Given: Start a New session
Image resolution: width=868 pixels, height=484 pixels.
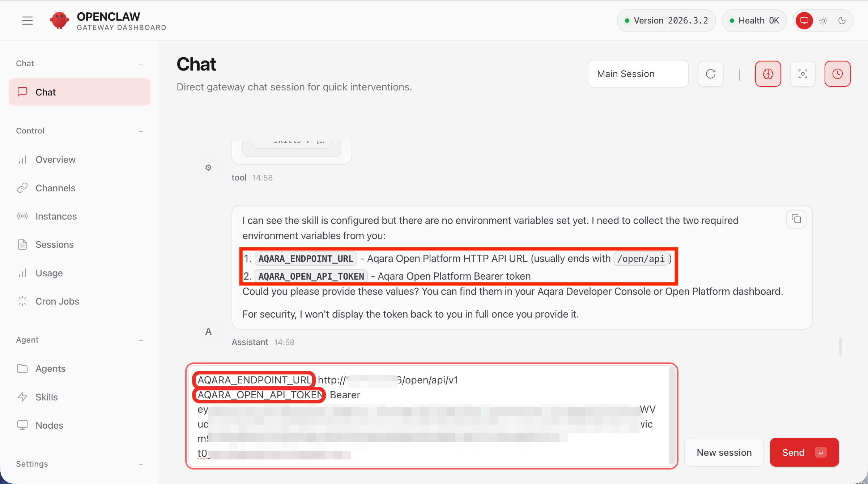Looking at the screenshot, I should (x=724, y=452).
